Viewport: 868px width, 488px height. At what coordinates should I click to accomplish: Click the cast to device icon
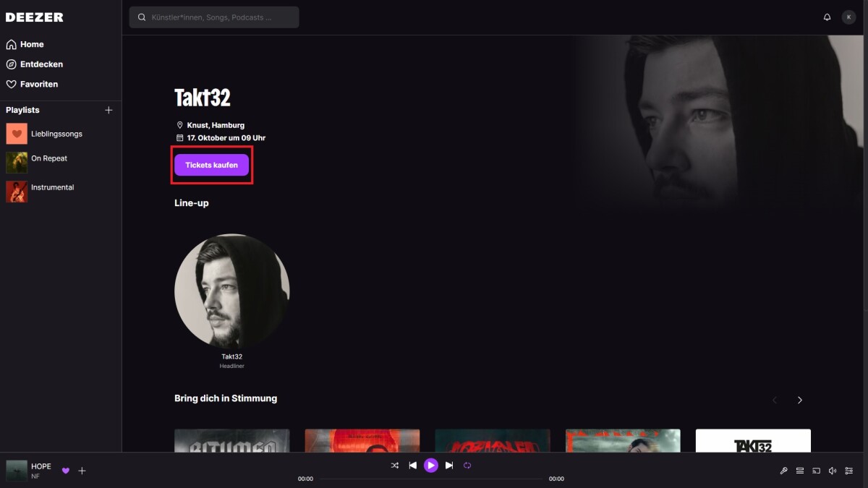(816, 471)
